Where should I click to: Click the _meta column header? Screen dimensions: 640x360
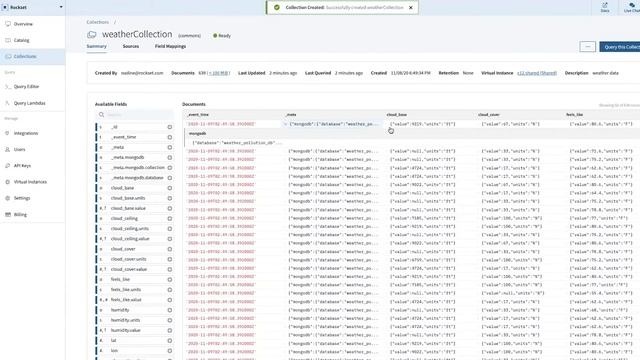(x=291, y=115)
